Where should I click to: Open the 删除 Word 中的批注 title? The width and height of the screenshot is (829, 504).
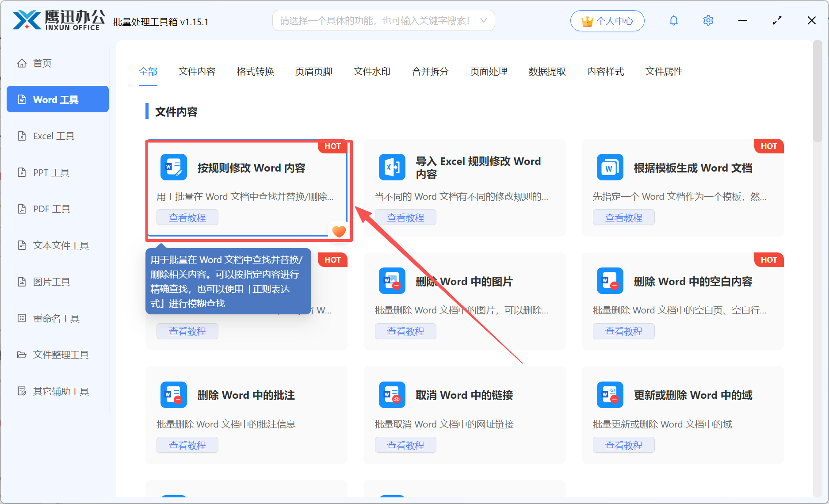pos(246,395)
